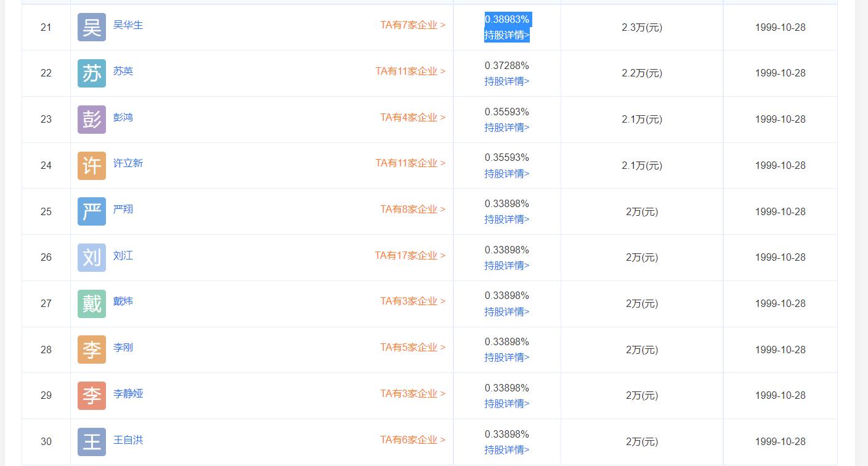The image size is (868, 466).
Task: Open shareholder profile 吴华生
Action: pyautogui.click(x=128, y=26)
